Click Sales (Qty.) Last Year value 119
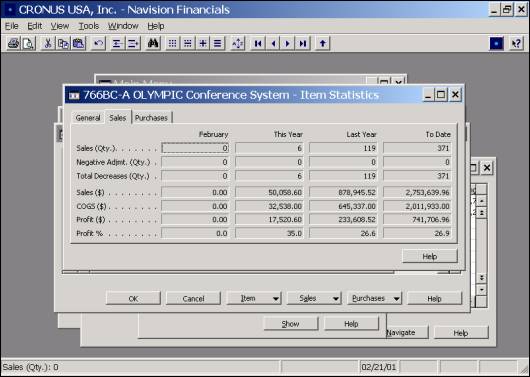The width and height of the screenshot is (530, 377). pos(343,148)
